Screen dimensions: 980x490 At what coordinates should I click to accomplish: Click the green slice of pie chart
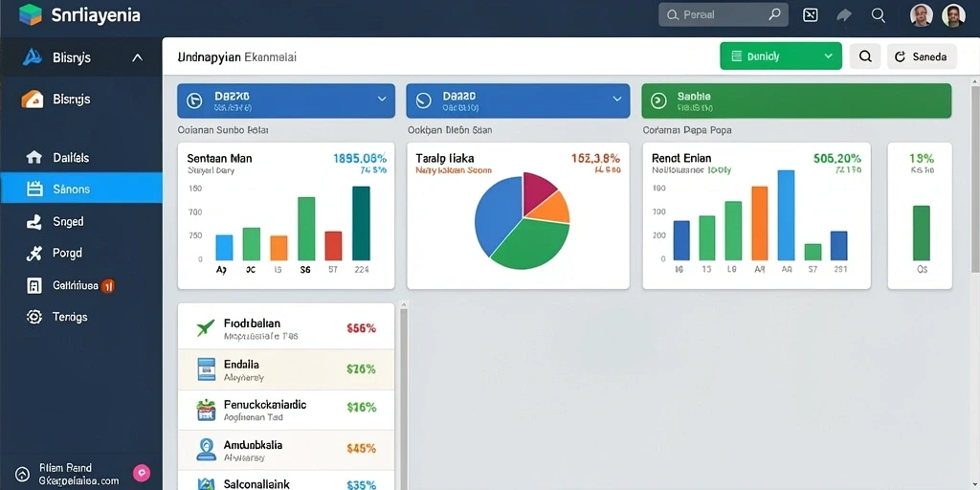(531, 245)
